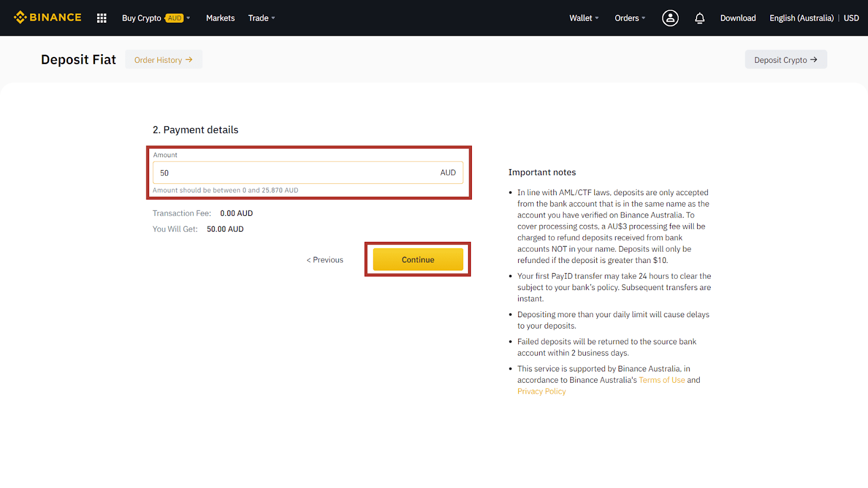Open the user profile icon
Image resolution: width=868 pixels, height=488 pixels.
coord(670,18)
